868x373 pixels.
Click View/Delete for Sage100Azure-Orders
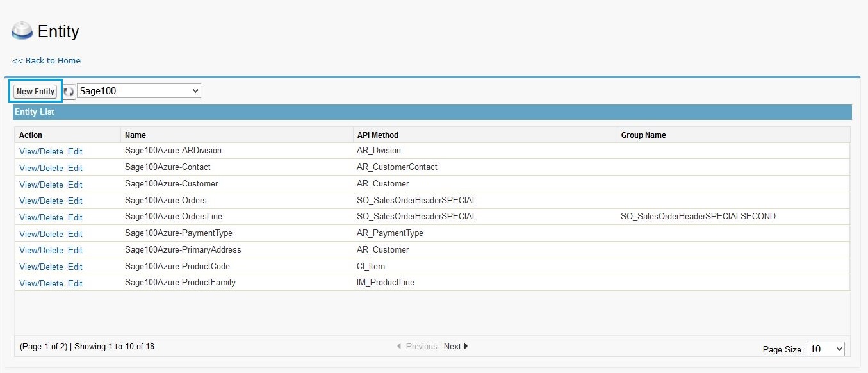[42, 201]
